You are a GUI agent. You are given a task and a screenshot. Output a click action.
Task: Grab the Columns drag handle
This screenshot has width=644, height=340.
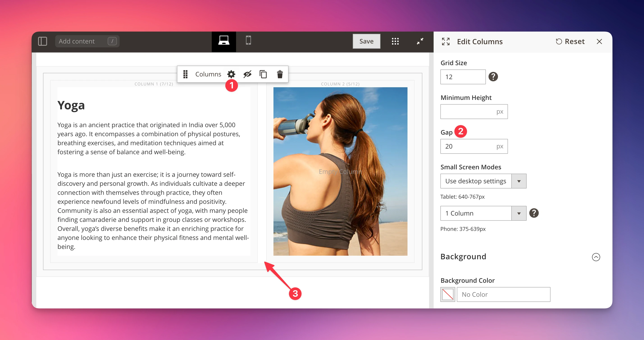185,74
